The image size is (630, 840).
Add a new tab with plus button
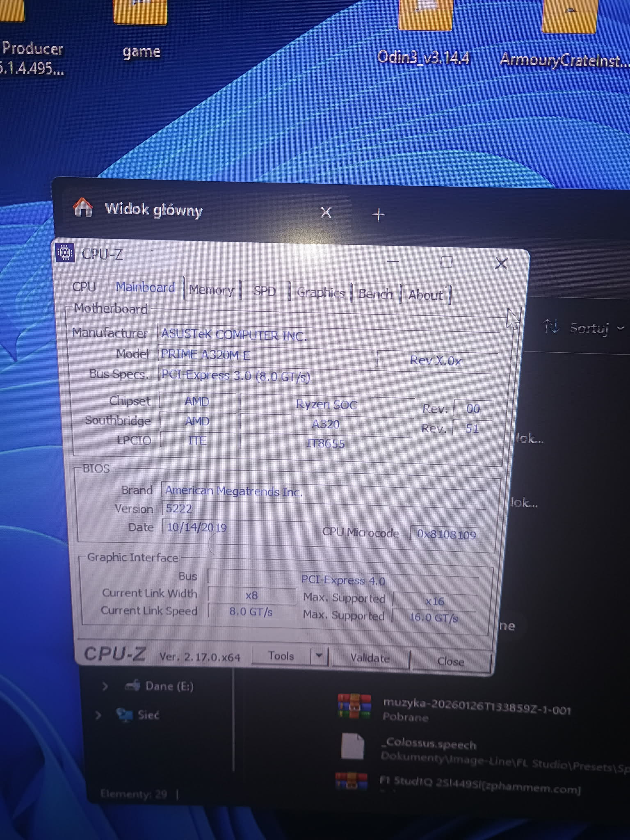[379, 214]
